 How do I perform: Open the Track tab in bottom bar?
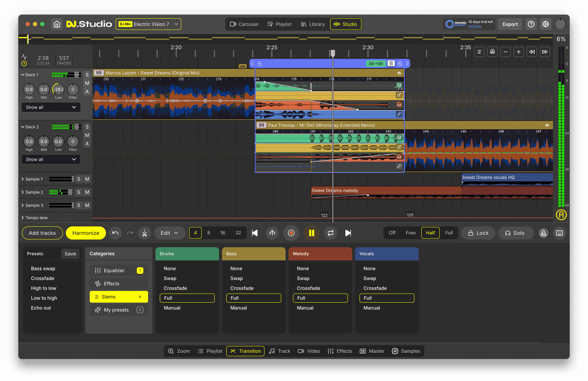click(280, 351)
